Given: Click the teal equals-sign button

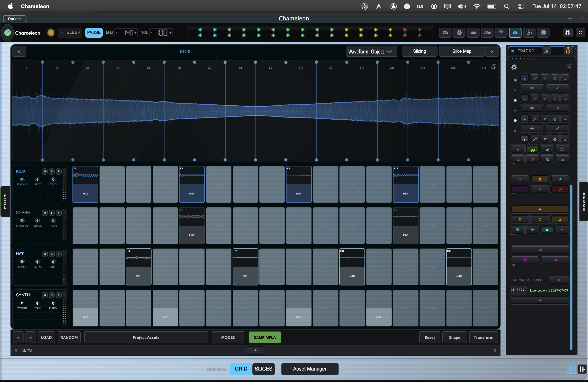Looking at the screenshot, I should coord(547,230).
